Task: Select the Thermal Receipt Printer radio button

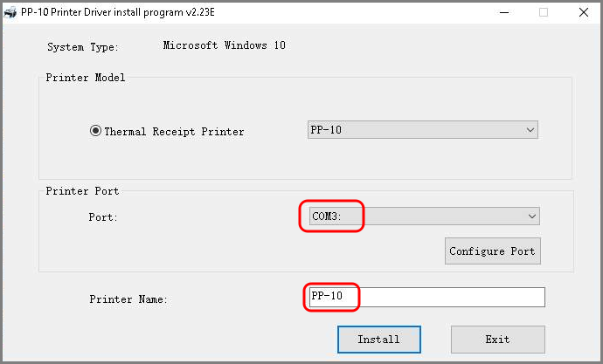Action: 96,131
